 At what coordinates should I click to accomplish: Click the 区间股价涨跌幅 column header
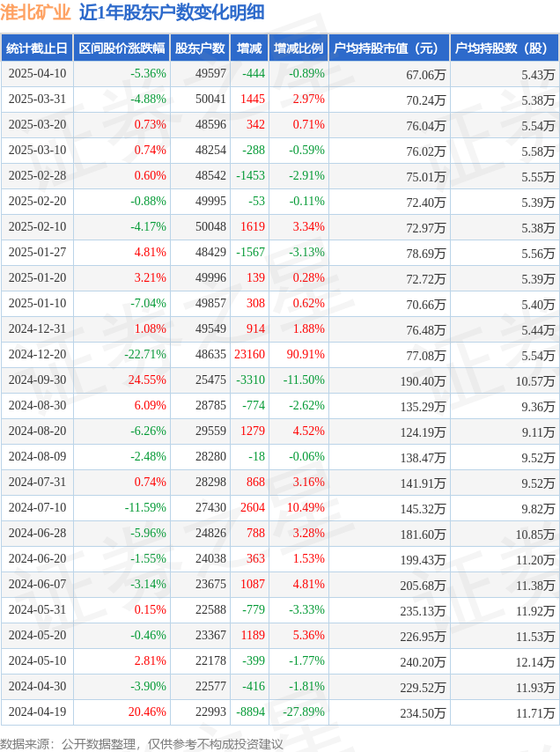[122, 48]
